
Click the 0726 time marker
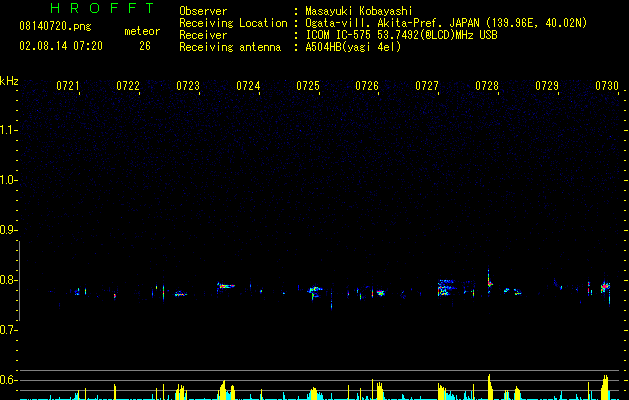pos(367,86)
